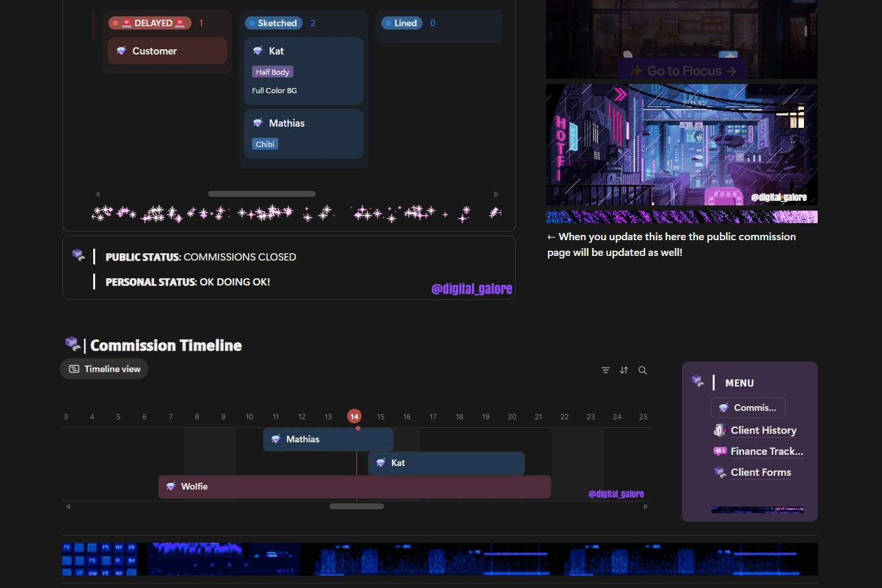This screenshot has height=588, width=882.
Task: Click the horizontal scrollbar beneath the timeline
Action: coord(356,506)
